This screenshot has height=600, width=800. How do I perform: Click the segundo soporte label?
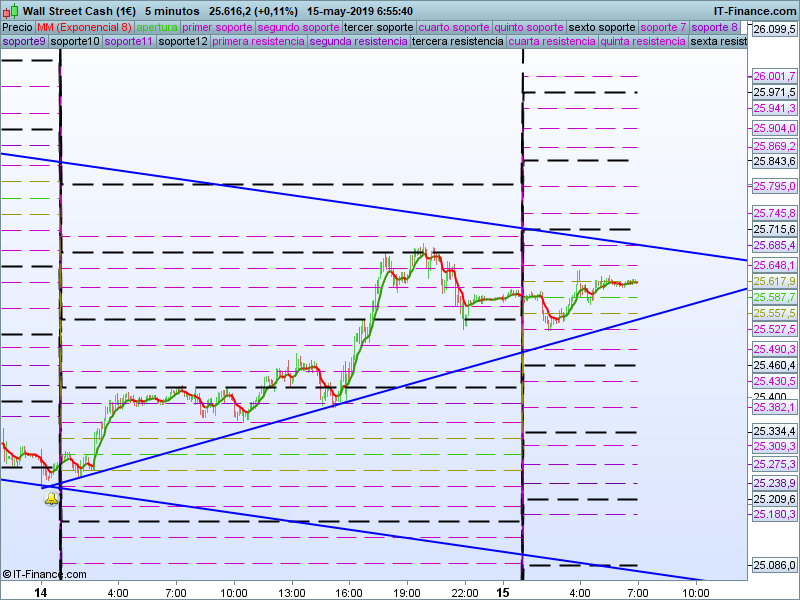(x=298, y=28)
